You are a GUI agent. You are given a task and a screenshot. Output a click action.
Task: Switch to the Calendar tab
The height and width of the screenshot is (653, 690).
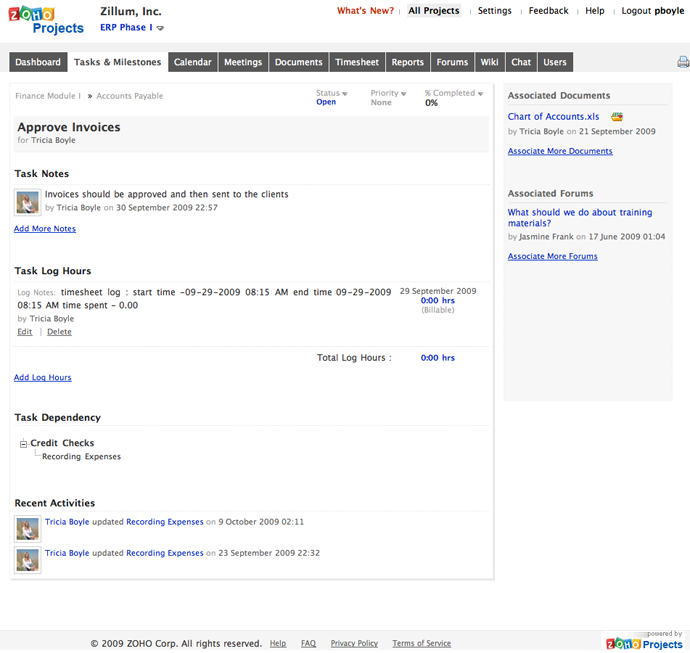192,62
